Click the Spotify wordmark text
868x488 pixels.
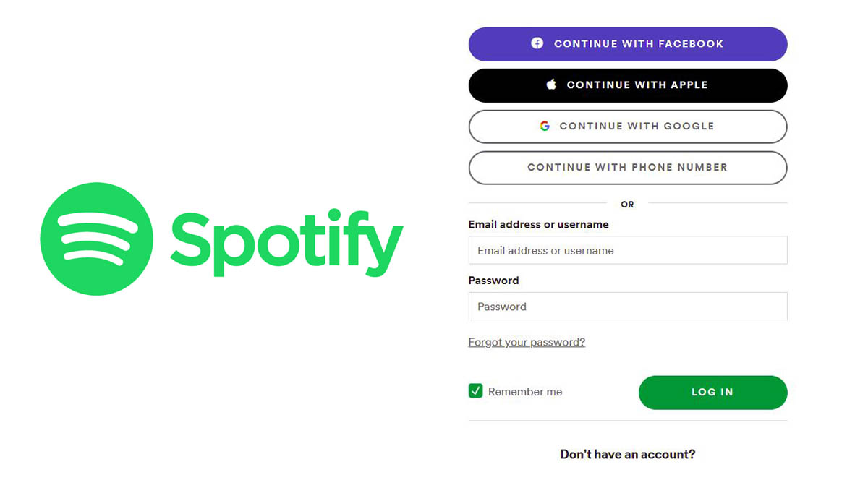click(x=286, y=241)
